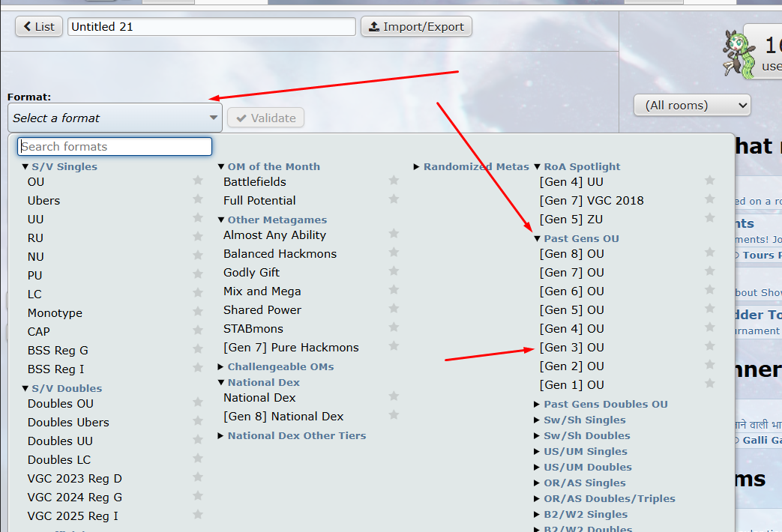Collapse the RoA Spotlight section
The image size is (782, 532).
[577, 166]
